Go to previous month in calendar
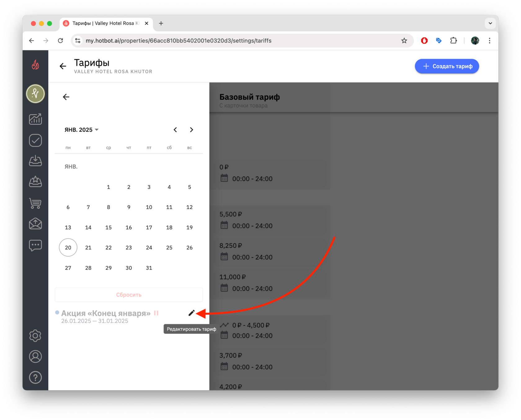The image size is (521, 420). 175,130
